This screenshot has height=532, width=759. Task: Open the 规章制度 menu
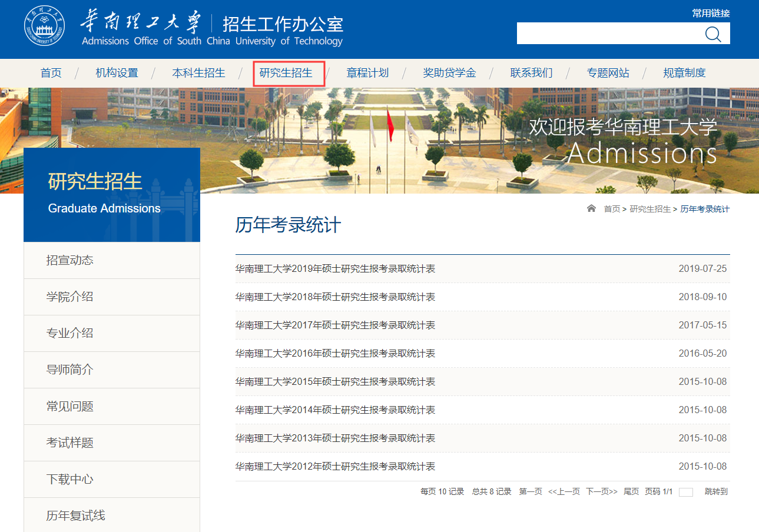point(684,73)
